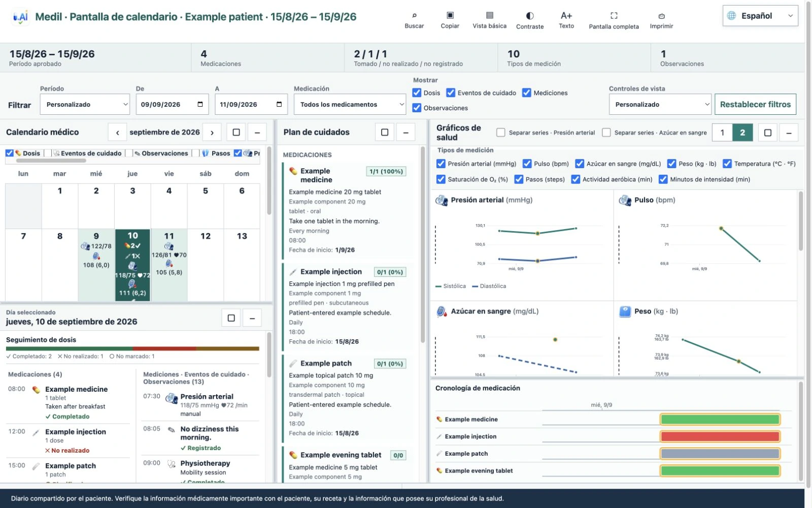
Task: Click the Copiar icon in toolbar
Action: pyautogui.click(x=450, y=20)
